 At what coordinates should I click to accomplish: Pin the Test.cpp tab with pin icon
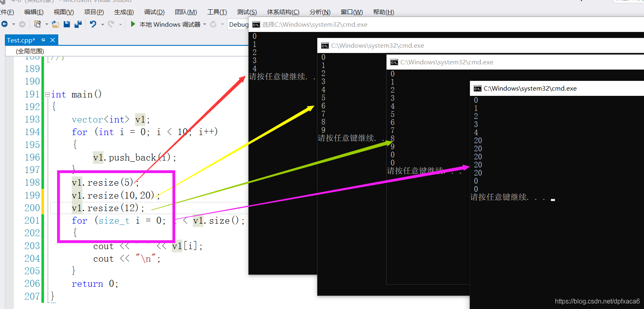(x=43, y=40)
